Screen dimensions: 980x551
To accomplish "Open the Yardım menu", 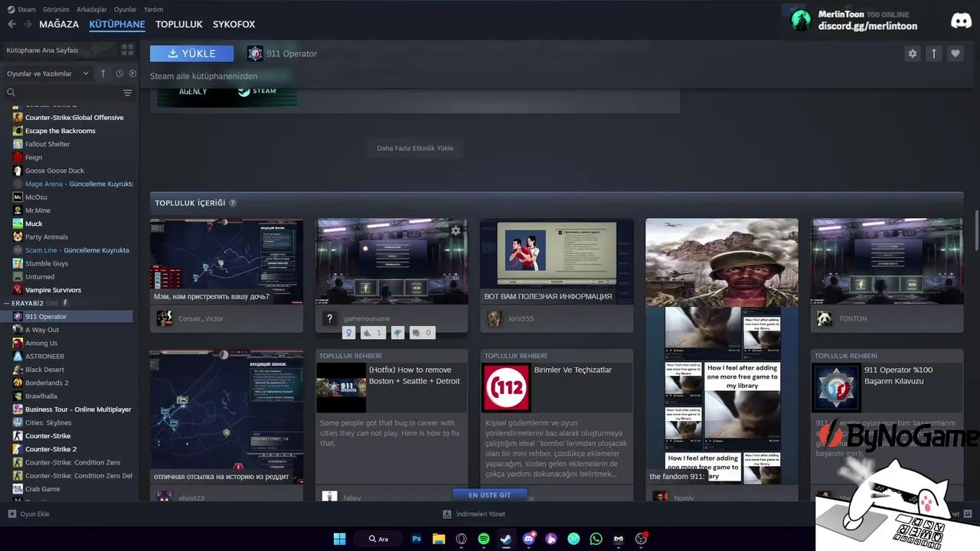I will [x=153, y=9].
